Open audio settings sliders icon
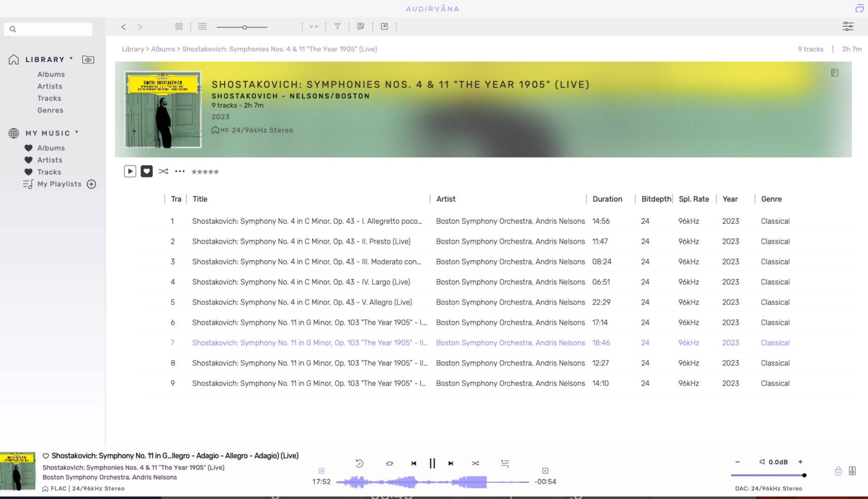Image resolution: width=868 pixels, height=499 pixels. click(x=848, y=27)
